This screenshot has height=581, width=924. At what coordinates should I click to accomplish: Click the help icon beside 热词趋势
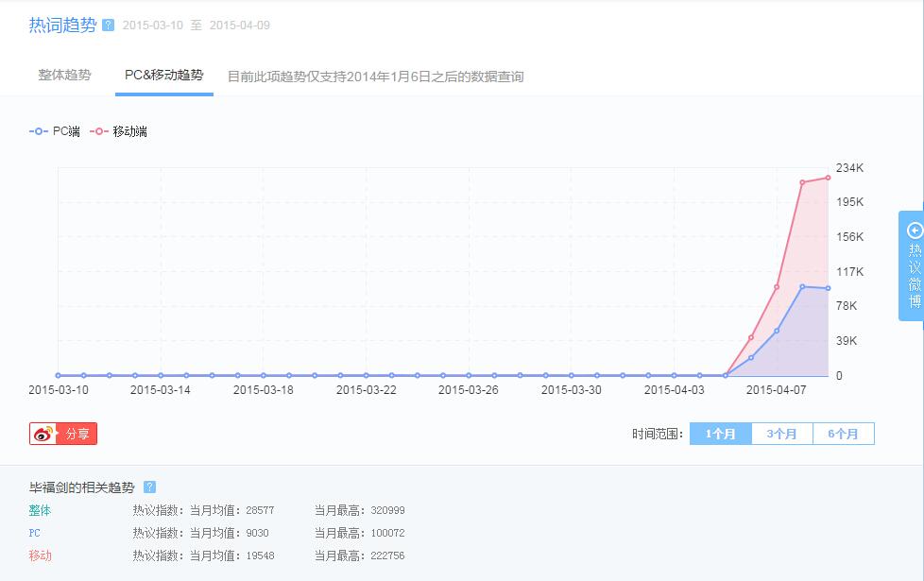tap(108, 25)
